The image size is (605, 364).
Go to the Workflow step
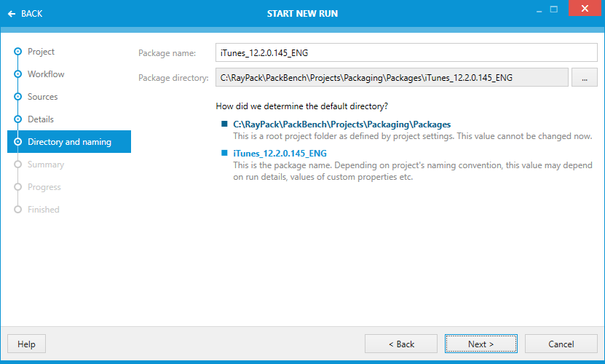click(x=46, y=74)
